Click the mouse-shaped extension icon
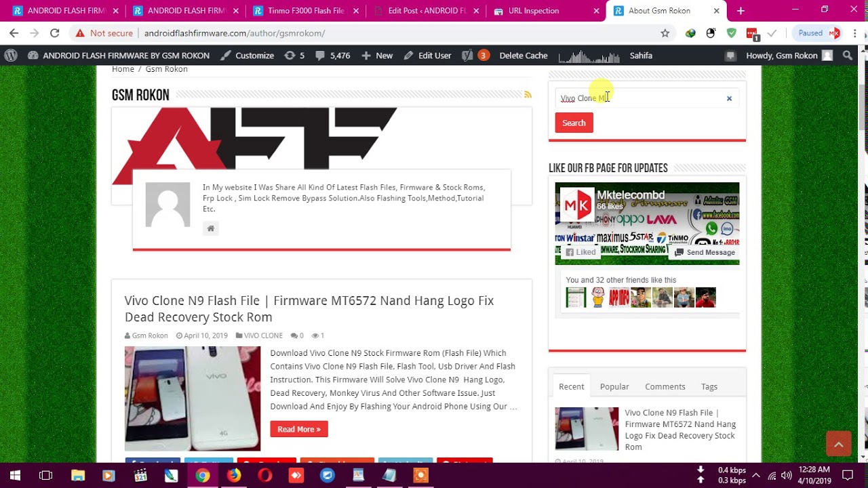868x488 pixels. pos(711,33)
